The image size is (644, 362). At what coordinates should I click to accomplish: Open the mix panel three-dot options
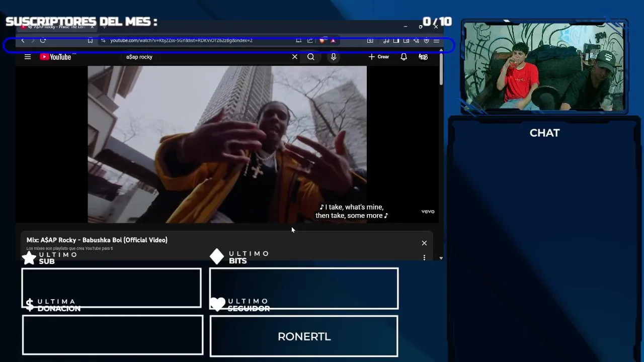tap(424, 257)
